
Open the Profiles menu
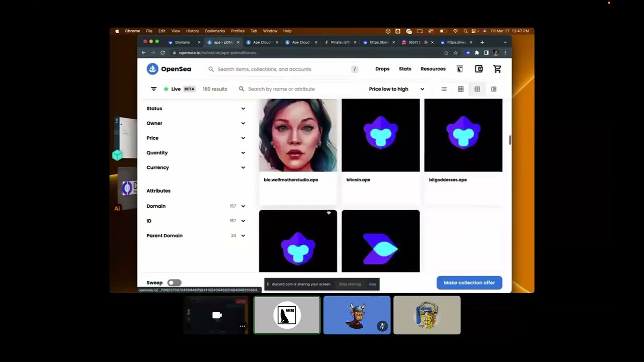point(237,31)
